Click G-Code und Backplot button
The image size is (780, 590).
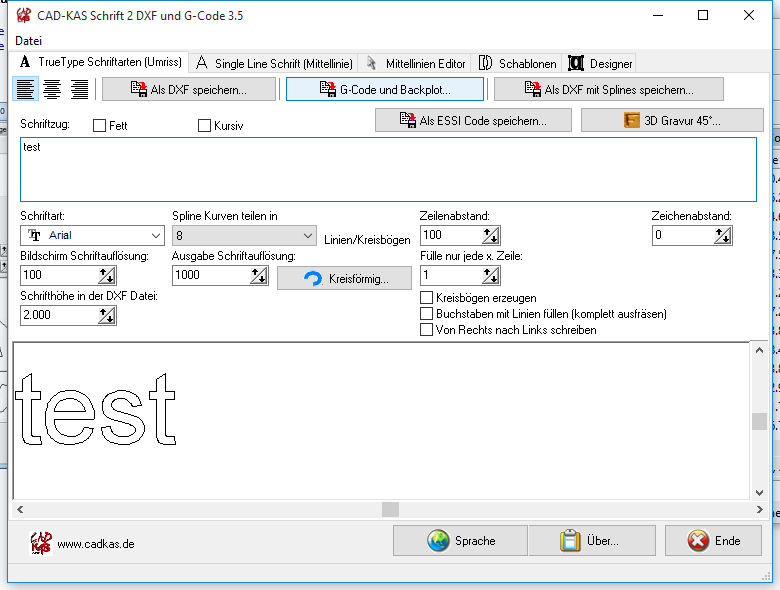pos(385,90)
